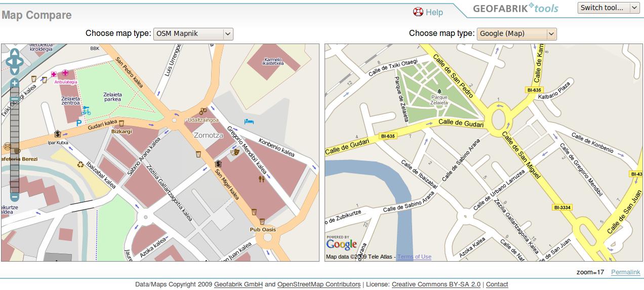Click the Calle de Txiki Otaegi label
This screenshot has height=290, width=644.
393,68
